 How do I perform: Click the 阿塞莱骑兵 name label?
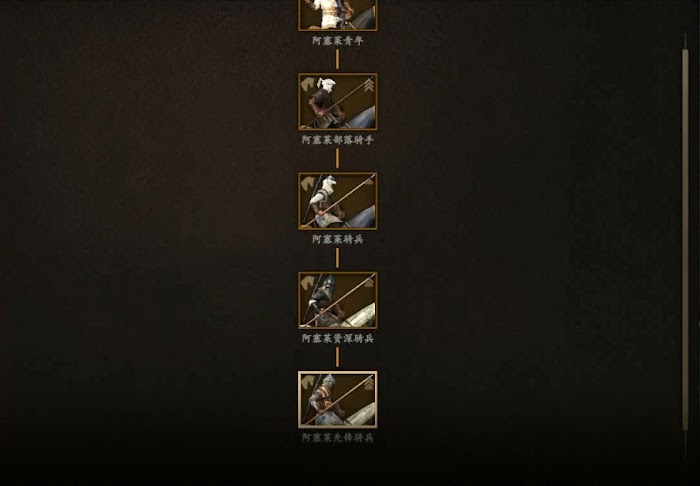[x=338, y=239]
